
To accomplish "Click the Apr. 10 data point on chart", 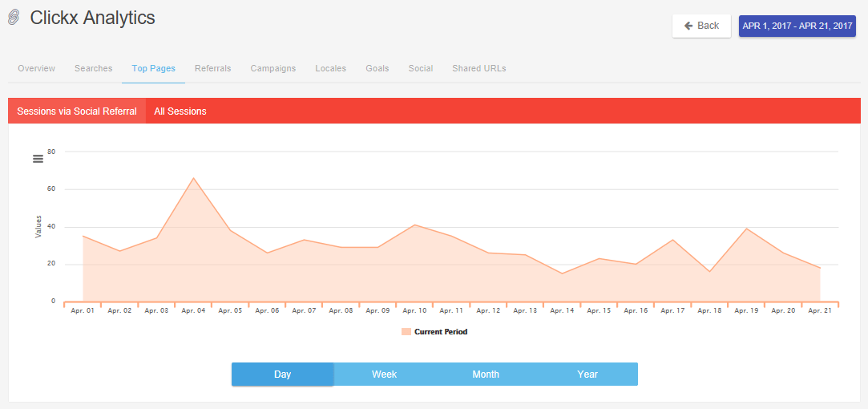I will click(414, 225).
